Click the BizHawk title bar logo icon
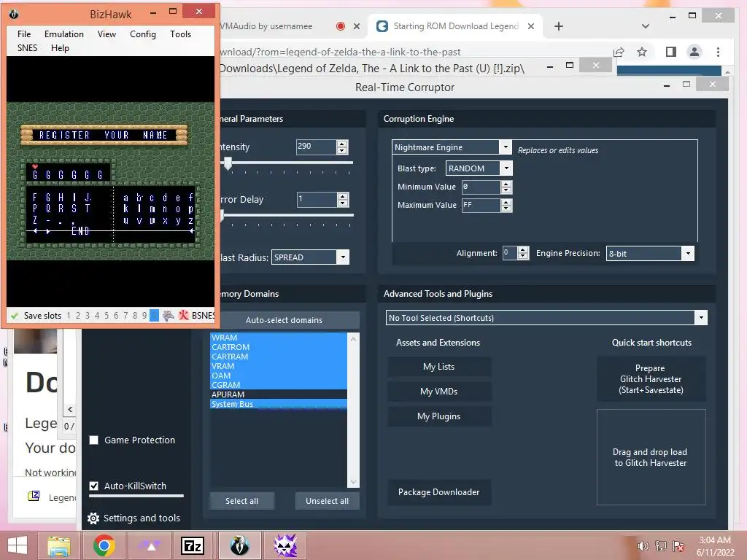 pos(14,14)
